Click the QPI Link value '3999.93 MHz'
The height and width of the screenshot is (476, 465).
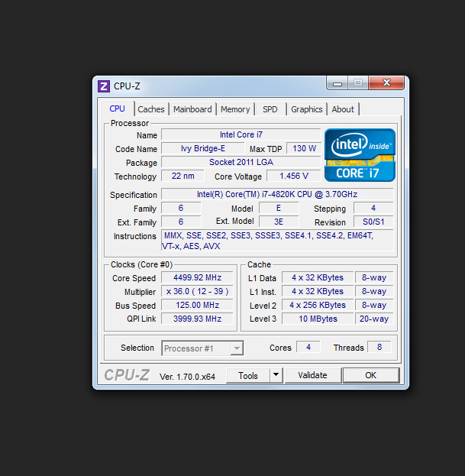[197, 319]
